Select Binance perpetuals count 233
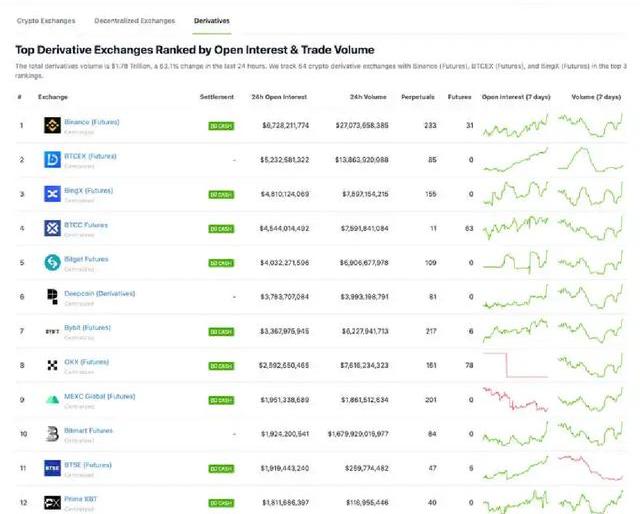This screenshot has width=640, height=514. [430, 125]
